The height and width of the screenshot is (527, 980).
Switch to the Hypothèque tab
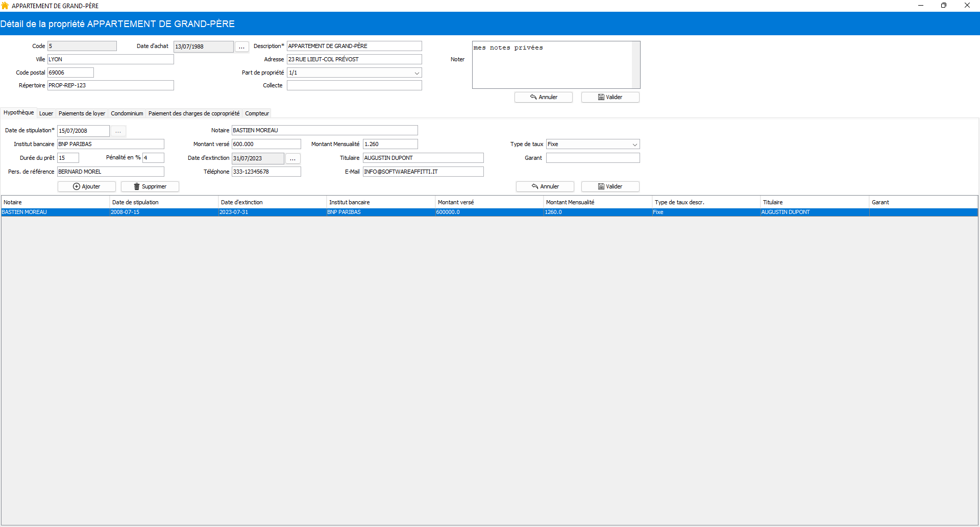19,113
